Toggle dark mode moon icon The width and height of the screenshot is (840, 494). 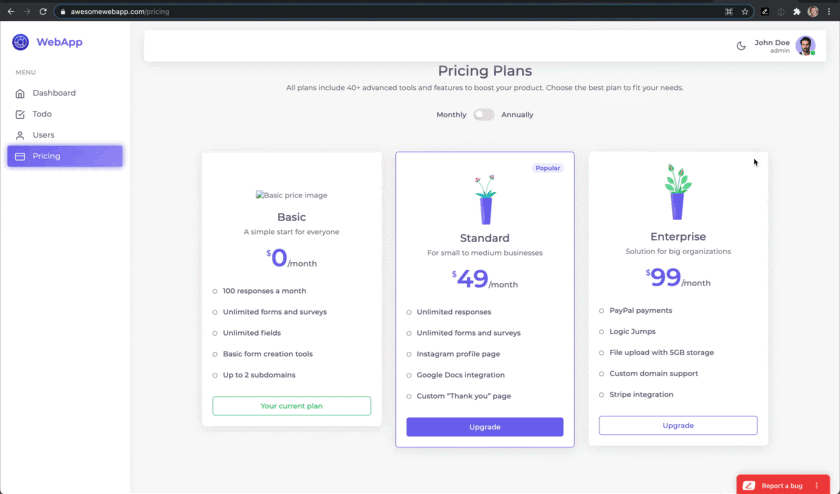click(741, 46)
